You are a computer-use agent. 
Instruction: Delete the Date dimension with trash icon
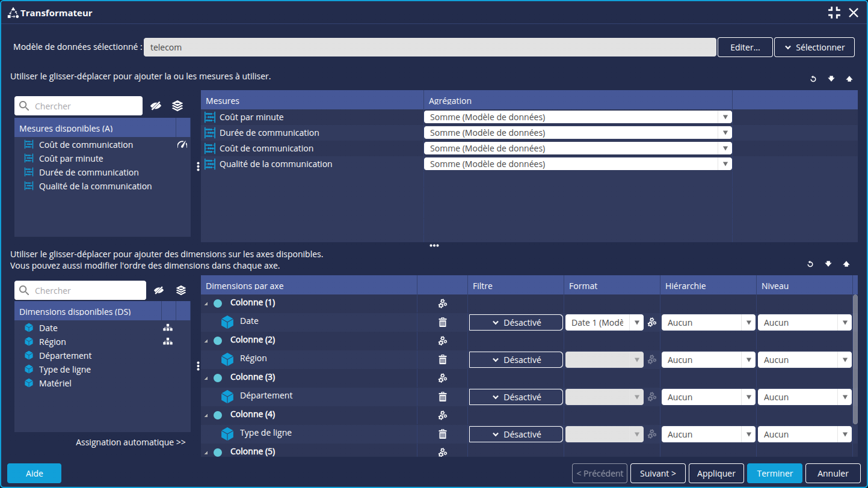tap(443, 322)
